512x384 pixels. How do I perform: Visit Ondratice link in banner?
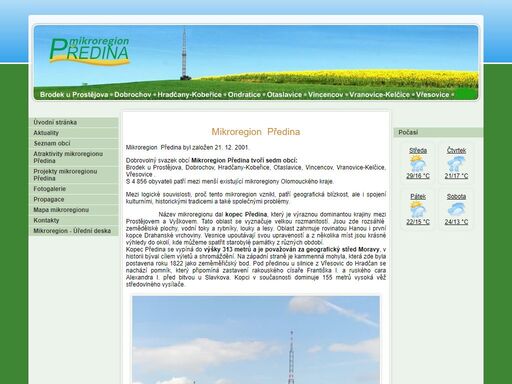[244, 95]
